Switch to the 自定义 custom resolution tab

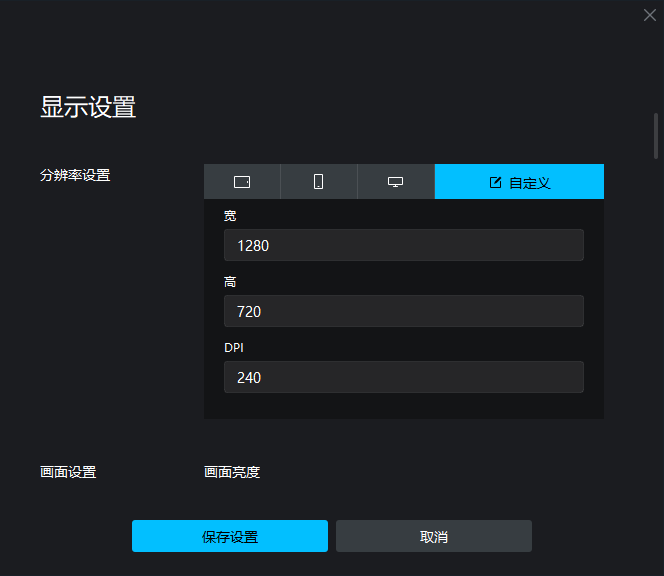tap(519, 182)
